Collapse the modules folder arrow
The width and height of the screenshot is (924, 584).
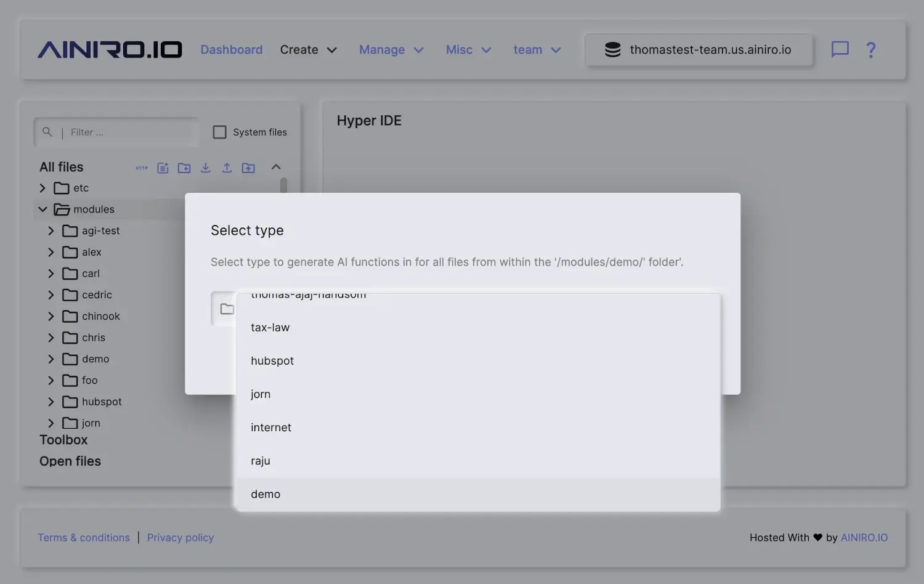43,209
